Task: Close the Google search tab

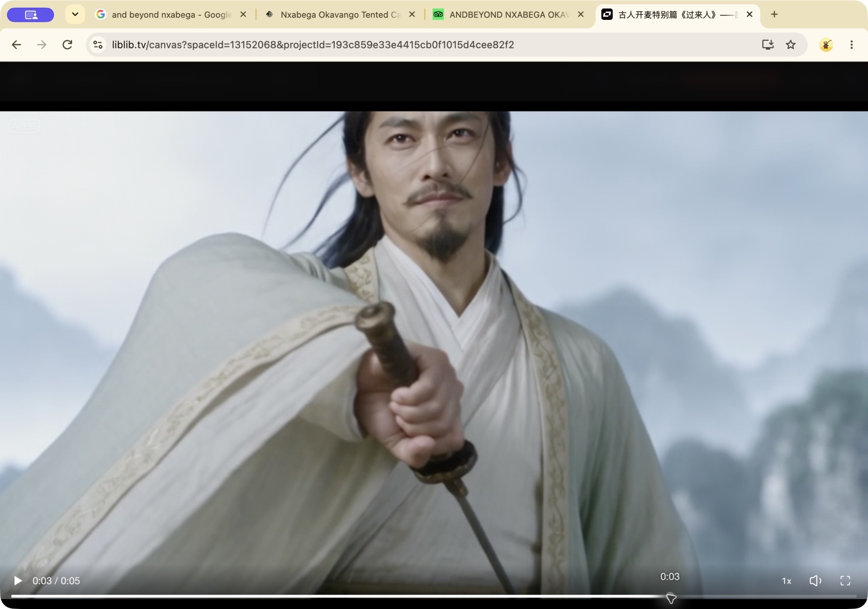Action: (243, 14)
